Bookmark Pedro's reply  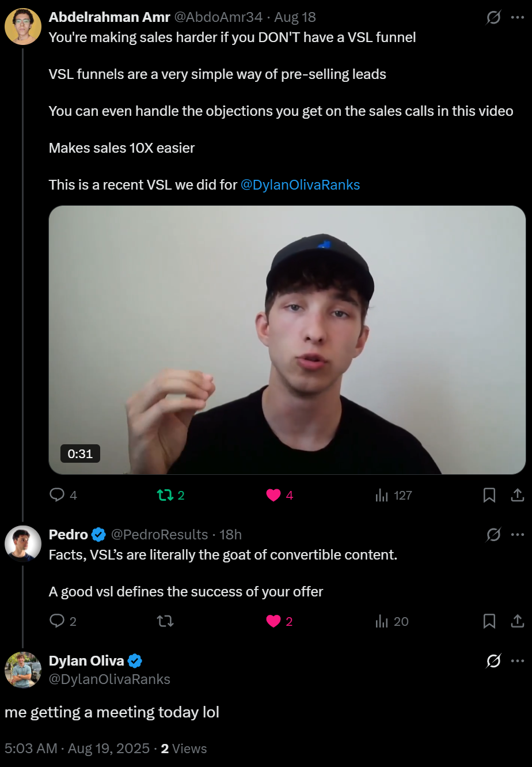[489, 621]
